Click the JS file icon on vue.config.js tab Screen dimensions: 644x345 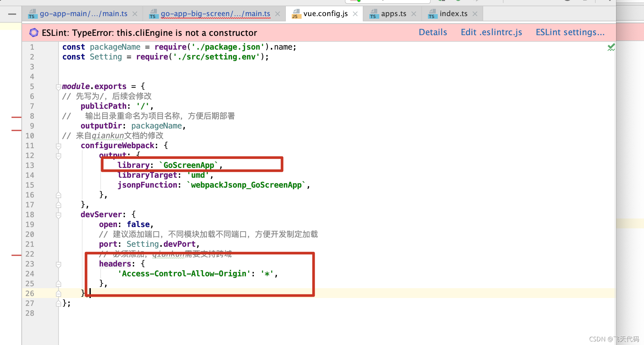pos(296,14)
